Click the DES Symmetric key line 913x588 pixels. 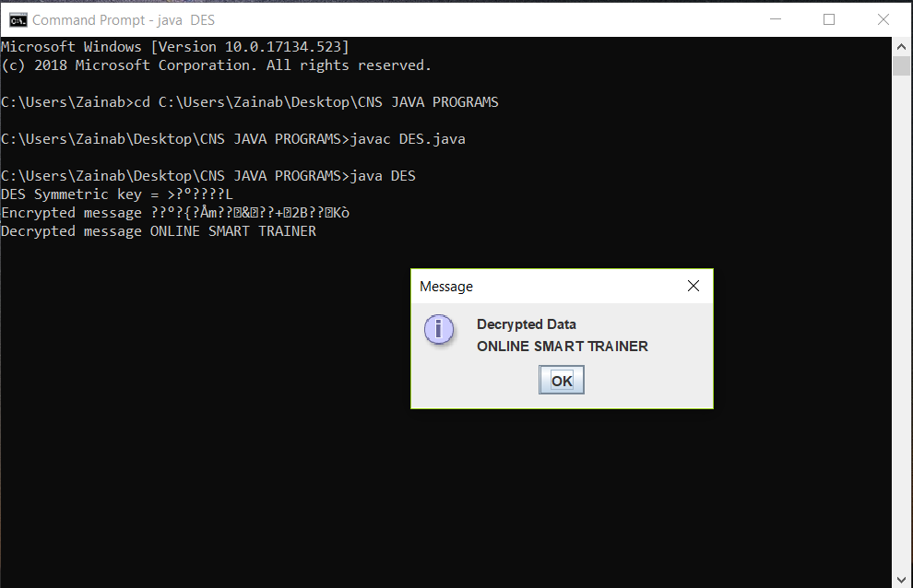[116, 194]
